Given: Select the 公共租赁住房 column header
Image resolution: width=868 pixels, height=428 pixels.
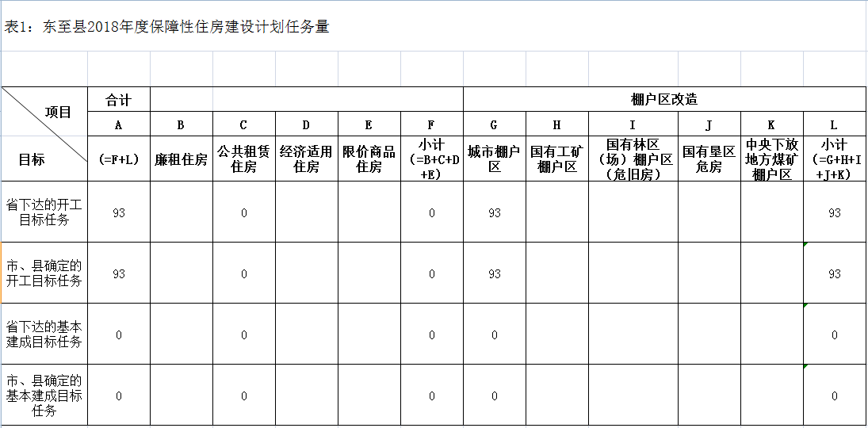Looking at the screenshot, I should (243, 159).
